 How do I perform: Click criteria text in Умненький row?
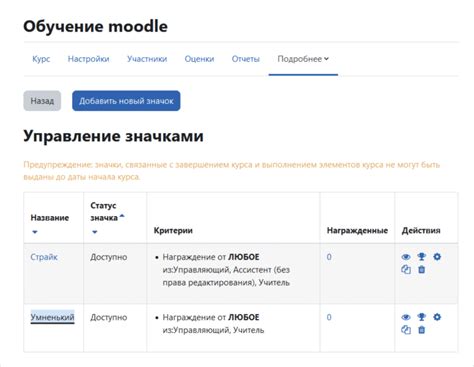[x=213, y=324]
